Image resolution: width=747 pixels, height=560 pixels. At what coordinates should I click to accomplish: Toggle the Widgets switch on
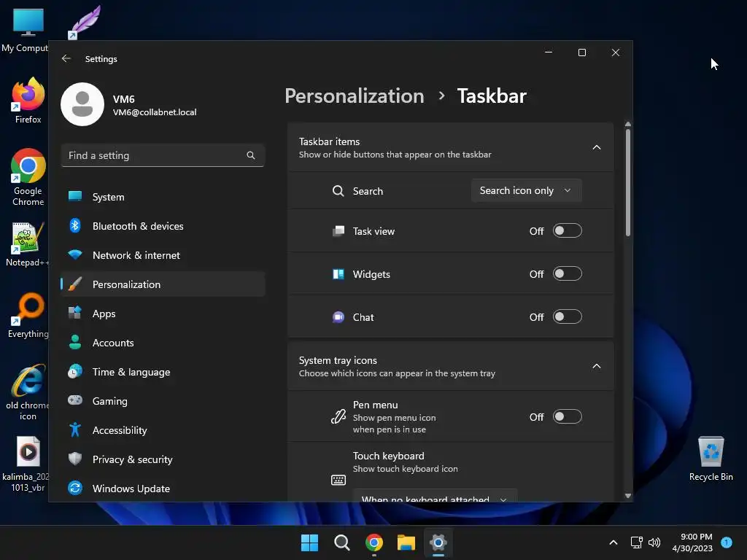(567, 274)
